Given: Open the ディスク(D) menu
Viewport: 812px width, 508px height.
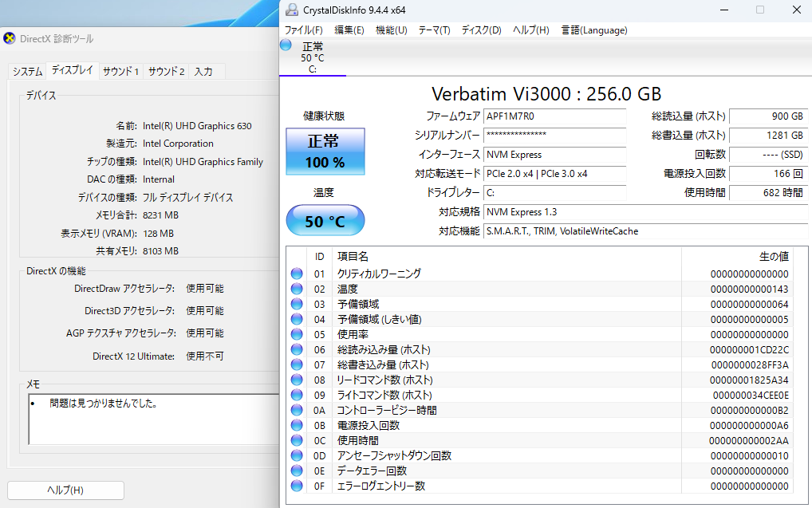Looking at the screenshot, I should coord(481,30).
